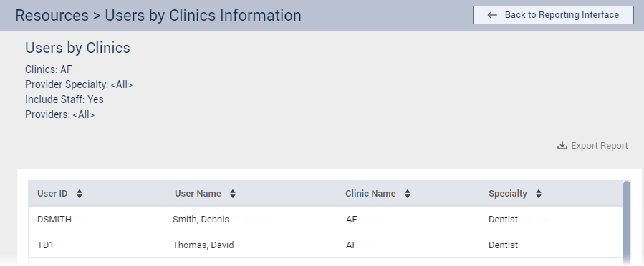Sort by User Name arrows icon
This screenshot has width=644, height=266.
click(233, 194)
